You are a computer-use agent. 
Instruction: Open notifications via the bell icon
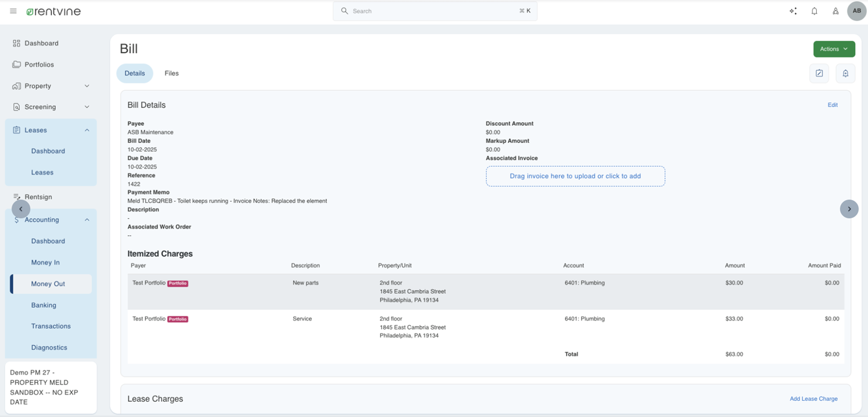coord(814,10)
